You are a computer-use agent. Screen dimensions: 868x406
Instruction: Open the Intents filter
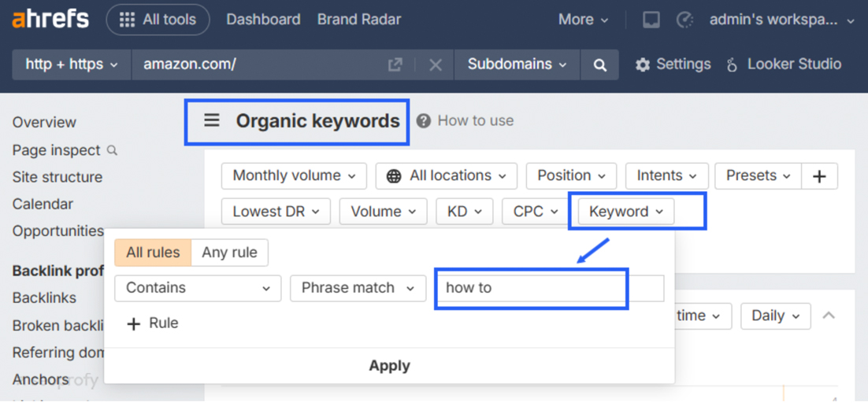coord(667,176)
